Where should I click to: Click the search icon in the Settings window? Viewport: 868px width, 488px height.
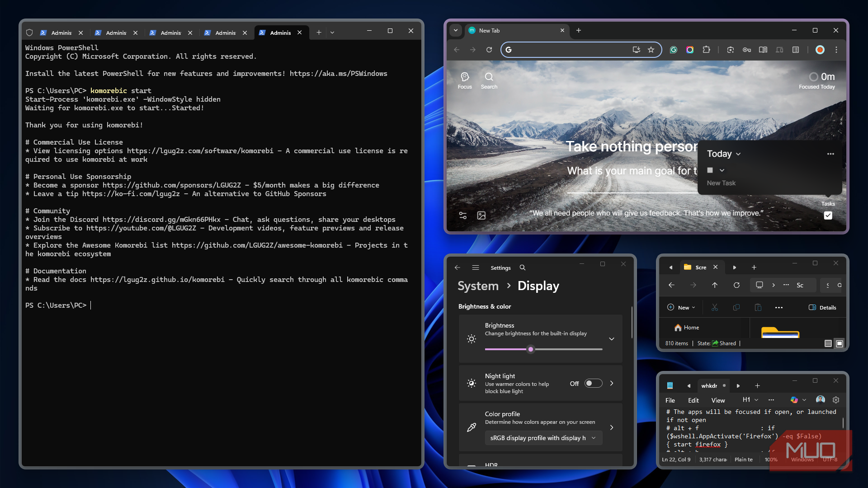[x=523, y=267]
